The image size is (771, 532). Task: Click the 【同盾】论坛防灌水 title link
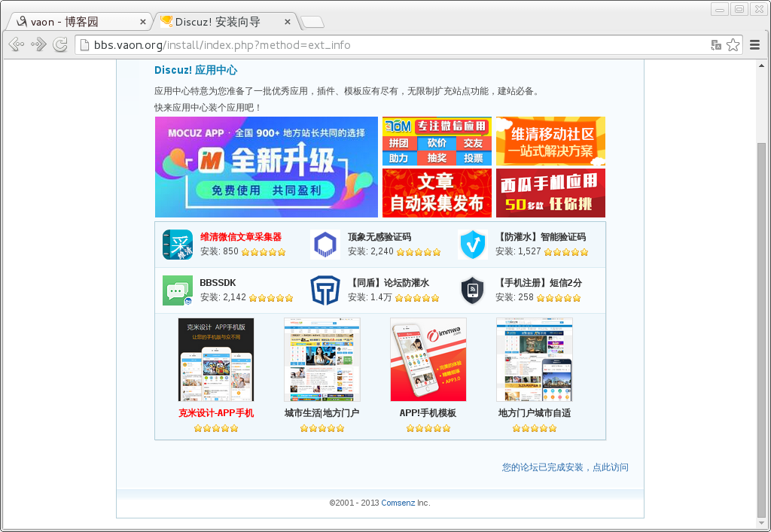pos(389,283)
